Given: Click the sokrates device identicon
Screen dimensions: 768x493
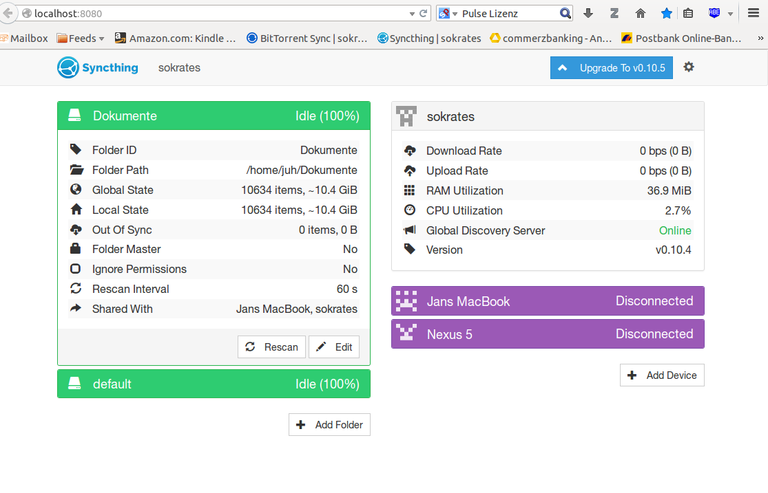Looking at the screenshot, I should [407, 117].
